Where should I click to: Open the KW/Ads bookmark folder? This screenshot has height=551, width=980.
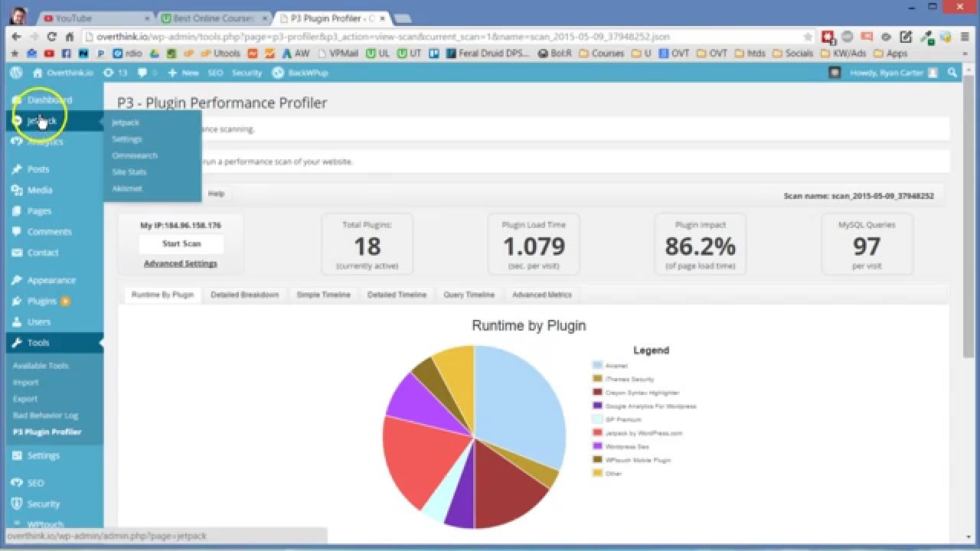[x=844, y=54]
